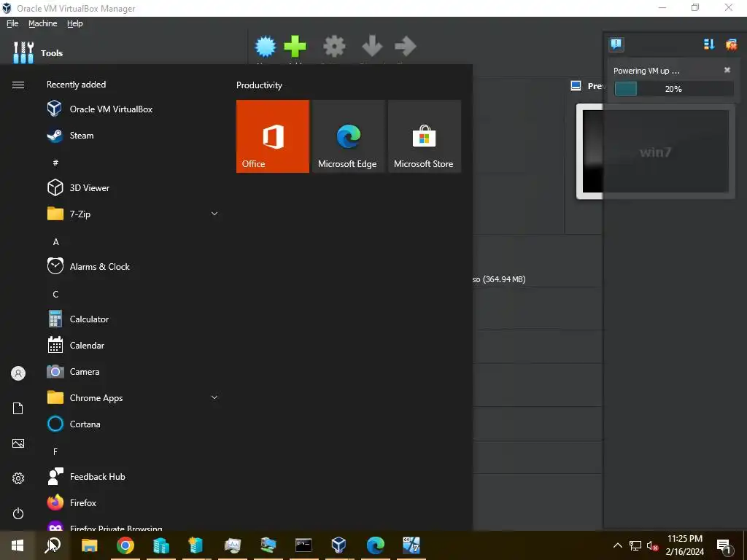Open the 7-Zip folder entry

(133, 214)
